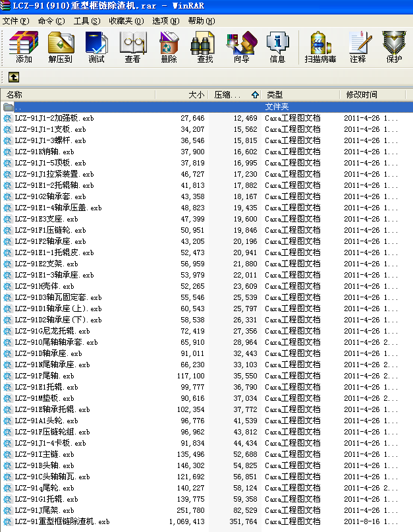413x532 pixels.
Task: Select file LCZ-91J1-5顶板.exb
Action: coord(50,163)
